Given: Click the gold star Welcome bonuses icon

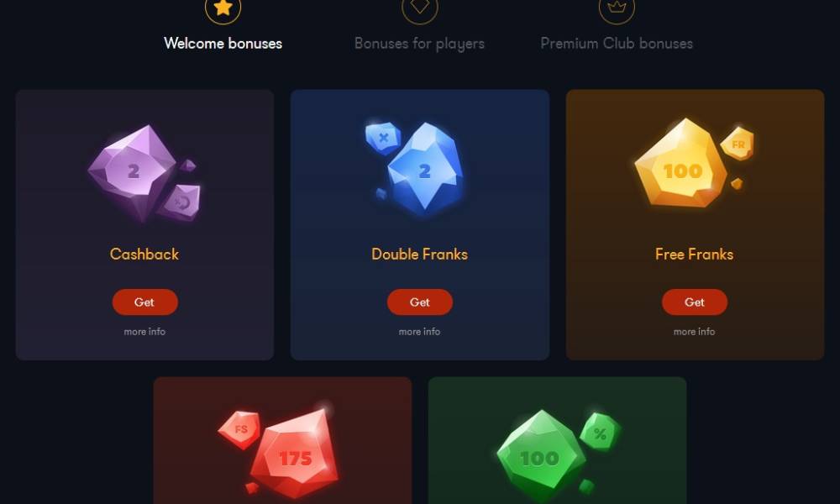Looking at the screenshot, I should (223, 8).
